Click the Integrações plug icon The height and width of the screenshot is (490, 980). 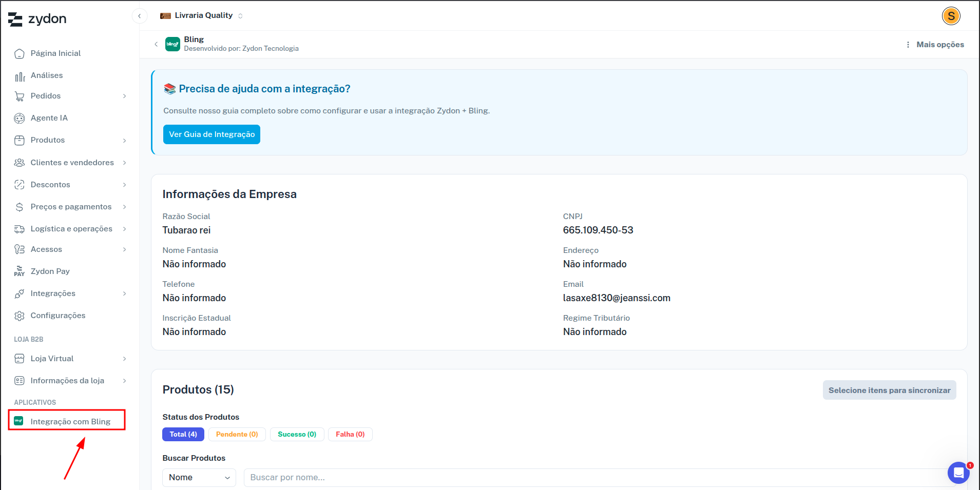20,293
